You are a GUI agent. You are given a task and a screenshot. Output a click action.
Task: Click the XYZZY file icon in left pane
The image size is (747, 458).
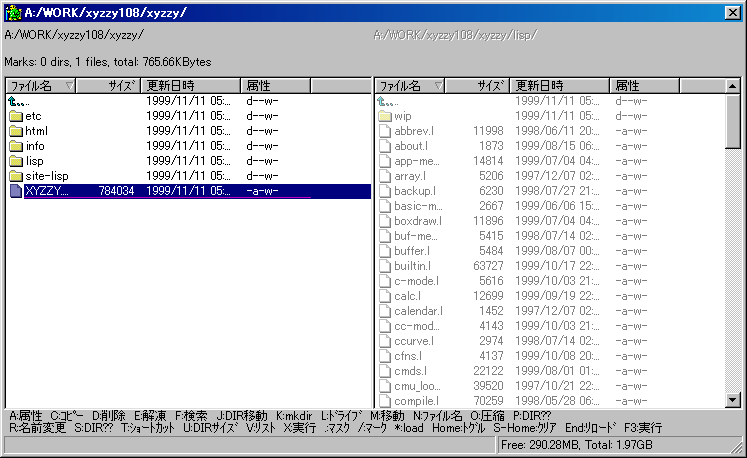pos(16,191)
